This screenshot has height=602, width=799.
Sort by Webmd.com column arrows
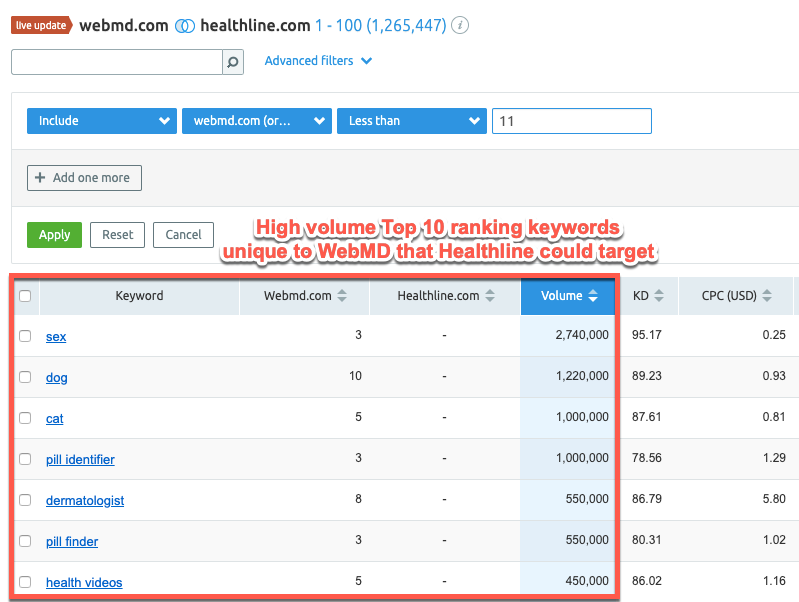pos(342,296)
